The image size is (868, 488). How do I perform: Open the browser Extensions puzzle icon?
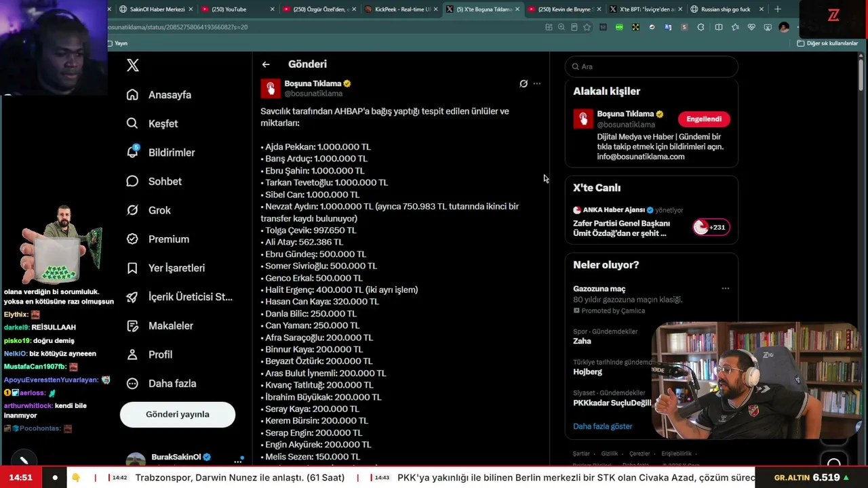(x=701, y=27)
